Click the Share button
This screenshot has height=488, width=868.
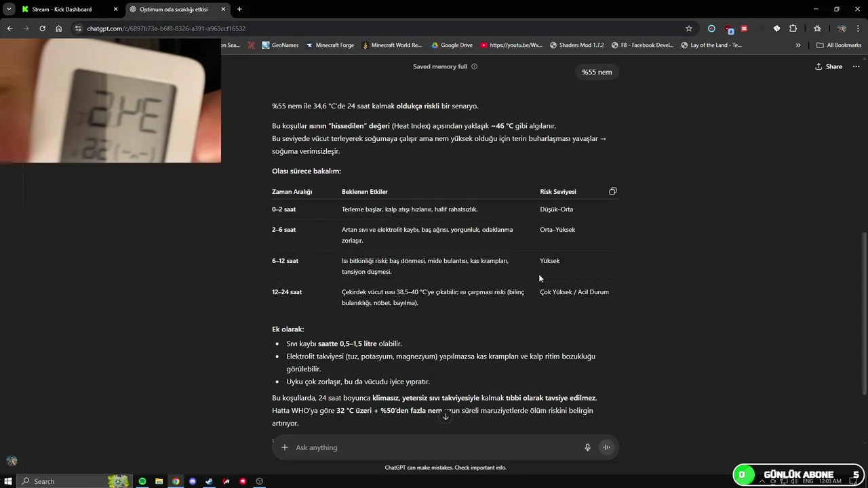click(x=829, y=66)
